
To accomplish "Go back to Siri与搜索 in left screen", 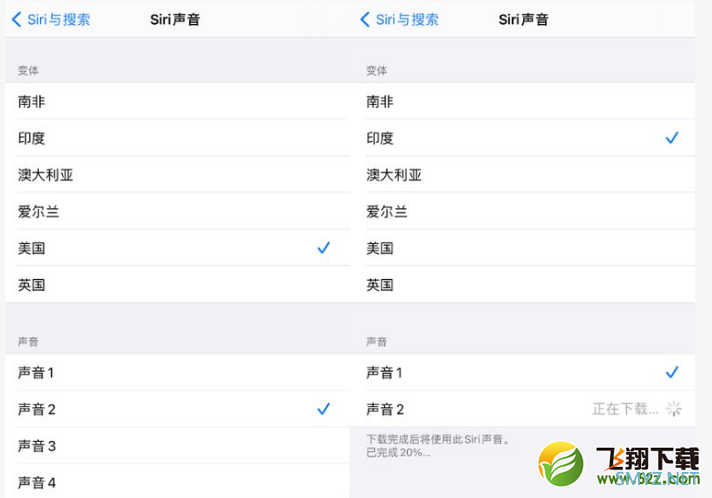I will 51,20.
